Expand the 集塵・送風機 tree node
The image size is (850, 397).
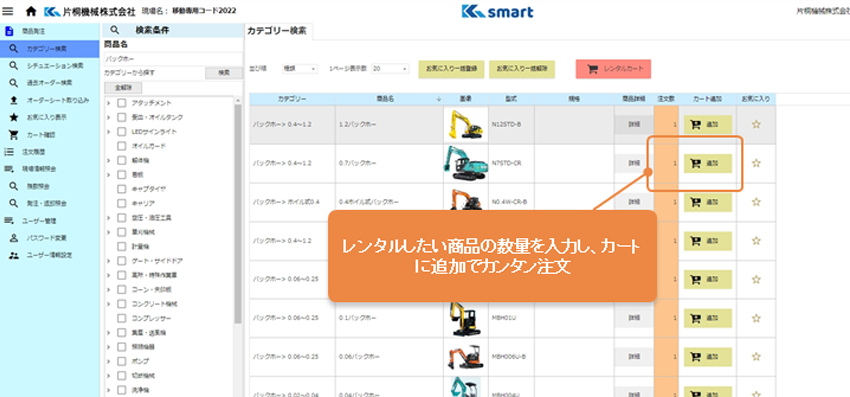109,332
